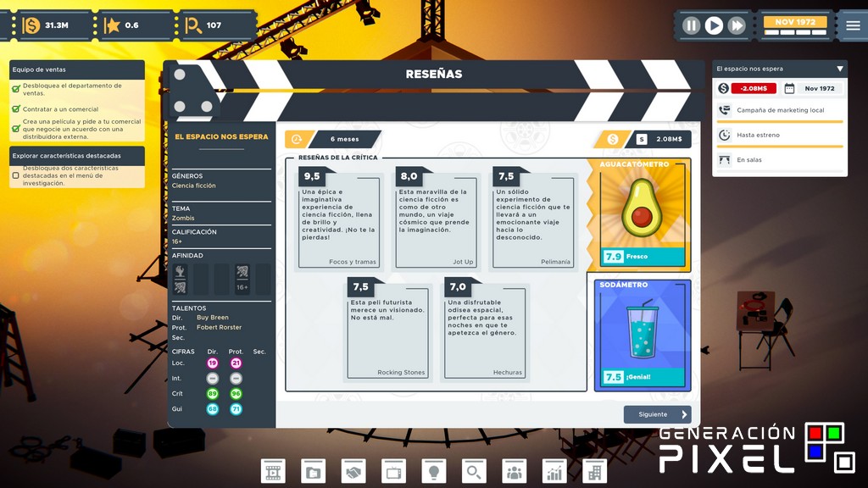Open the staff management people icon
Screen dimensions: 868x488
point(514,470)
